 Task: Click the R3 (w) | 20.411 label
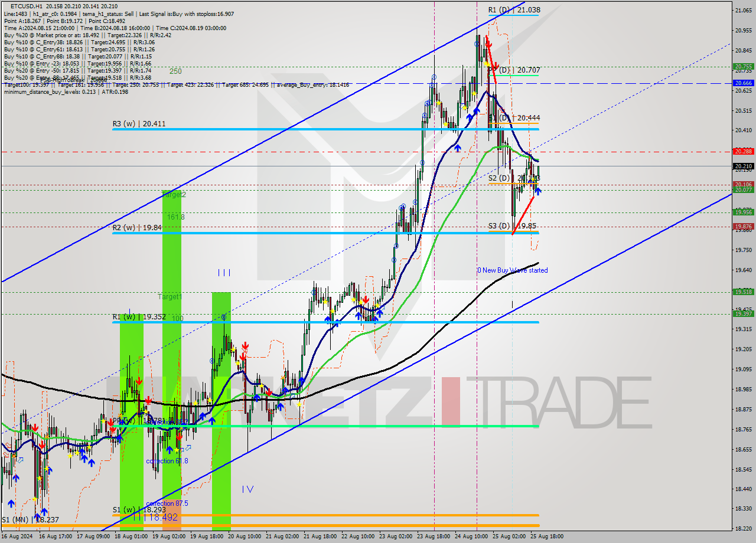pos(139,124)
